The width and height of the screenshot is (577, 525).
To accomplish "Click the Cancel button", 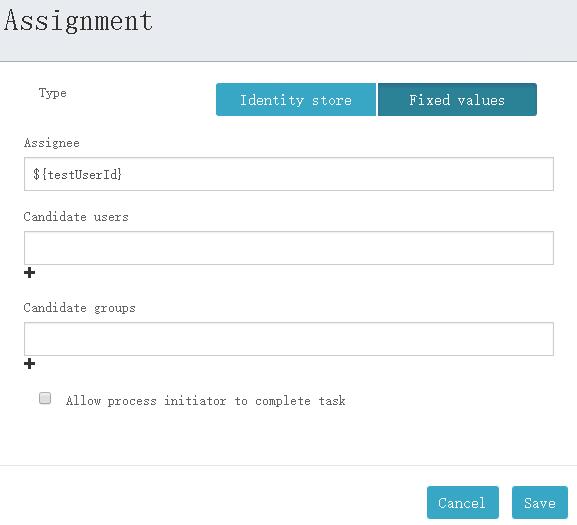I will coord(463,503).
